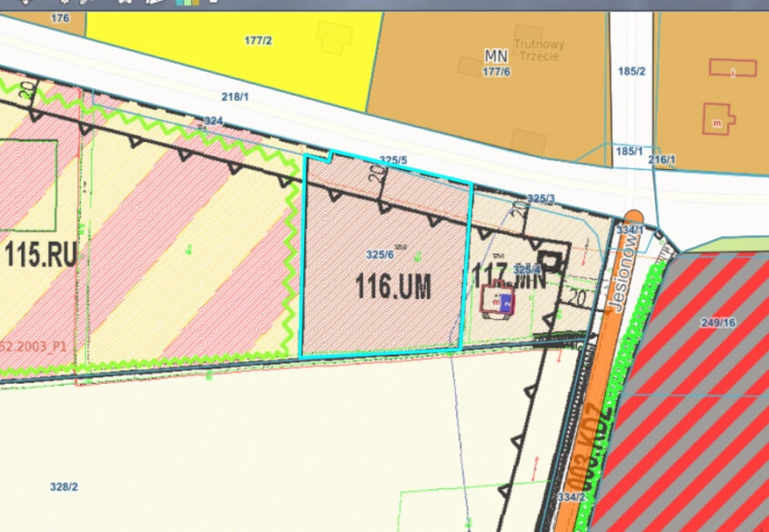This screenshot has height=532, width=769.
Task: Click the colored legend icon in top toolbar
Action: tap(187, 2)
